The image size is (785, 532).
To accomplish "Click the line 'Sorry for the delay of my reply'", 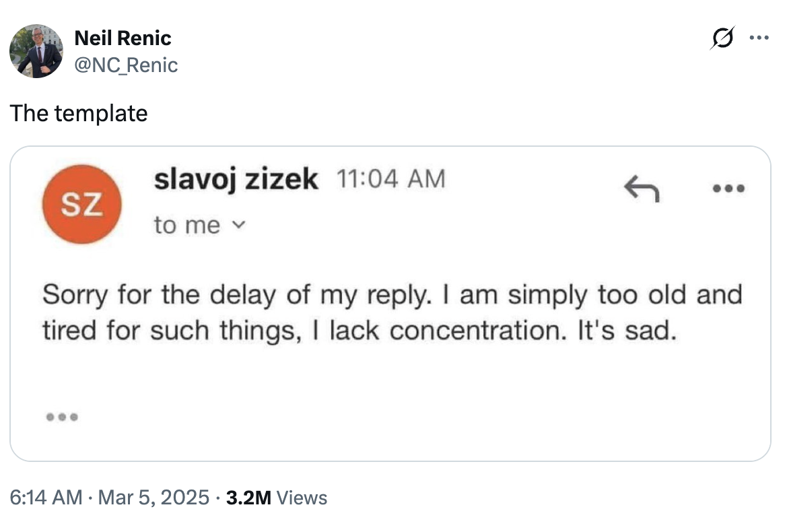I will coord(236,294).
